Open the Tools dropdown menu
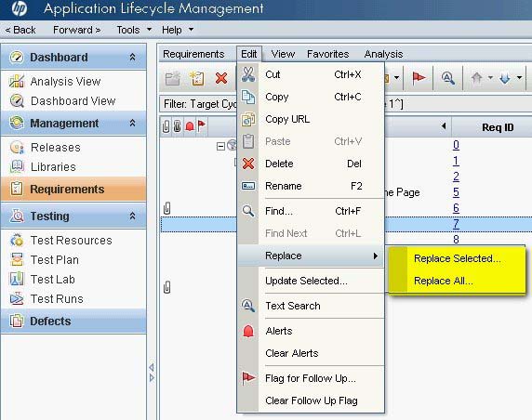 coord(134,30)
